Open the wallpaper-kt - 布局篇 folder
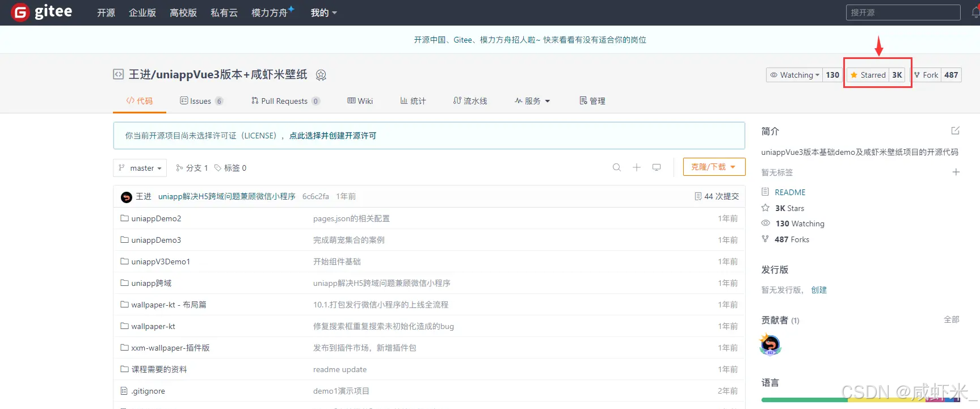The width and height of the screenshot is (980, 409). [169, 305]
